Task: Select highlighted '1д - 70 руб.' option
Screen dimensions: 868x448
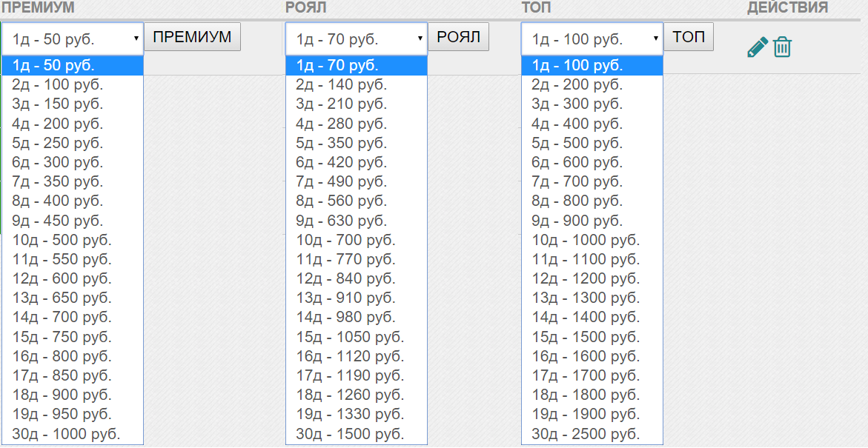Action: coord(357,66)
